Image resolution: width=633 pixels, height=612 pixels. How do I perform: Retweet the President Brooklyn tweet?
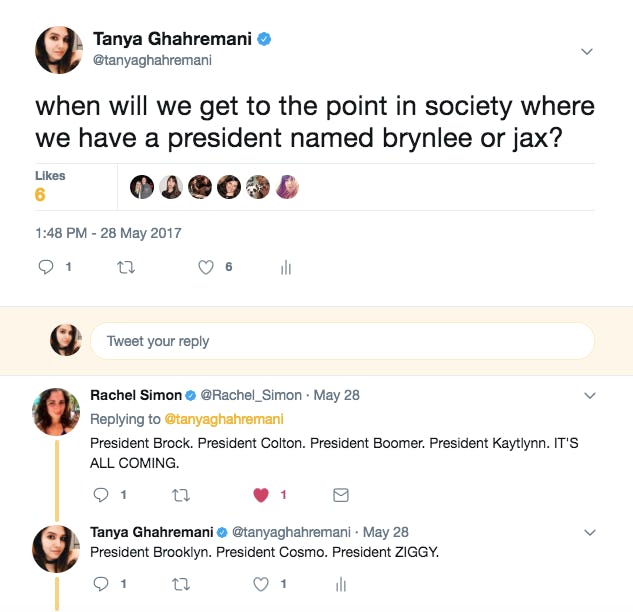[180, 584]
